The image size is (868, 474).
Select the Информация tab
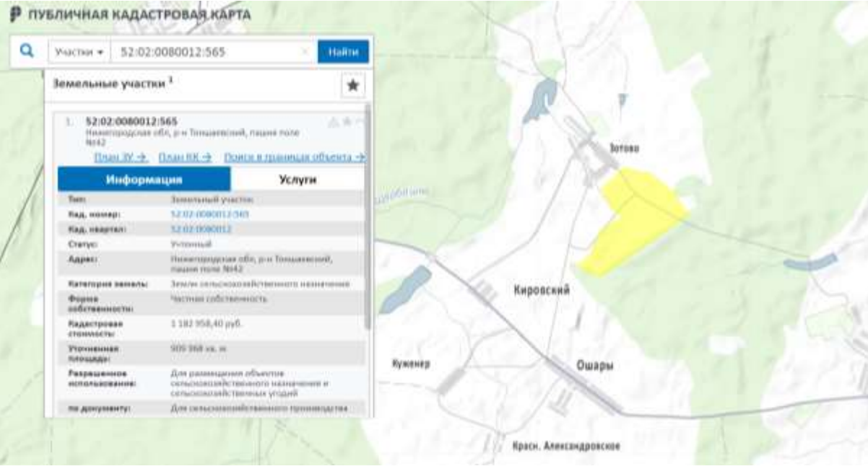coord(144,179)
